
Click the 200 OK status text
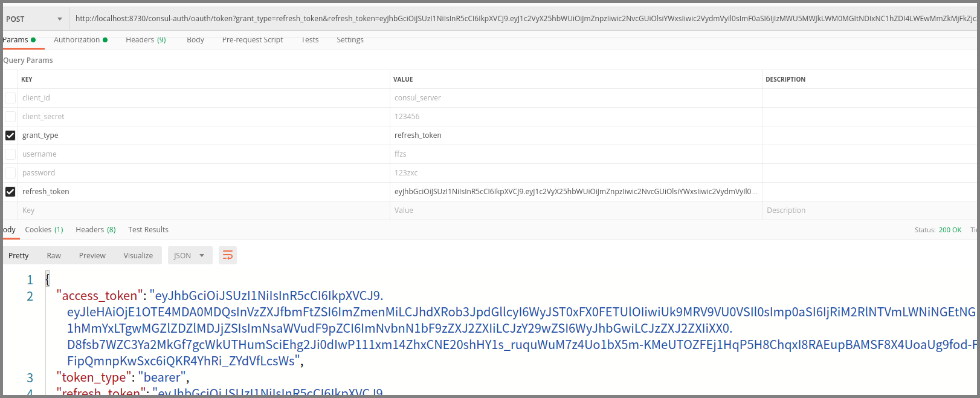pyautogui.click(x=950, y=230)
